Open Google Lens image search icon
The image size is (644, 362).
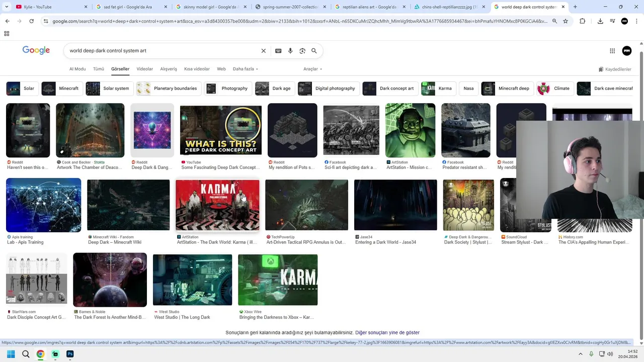(302, 51)
